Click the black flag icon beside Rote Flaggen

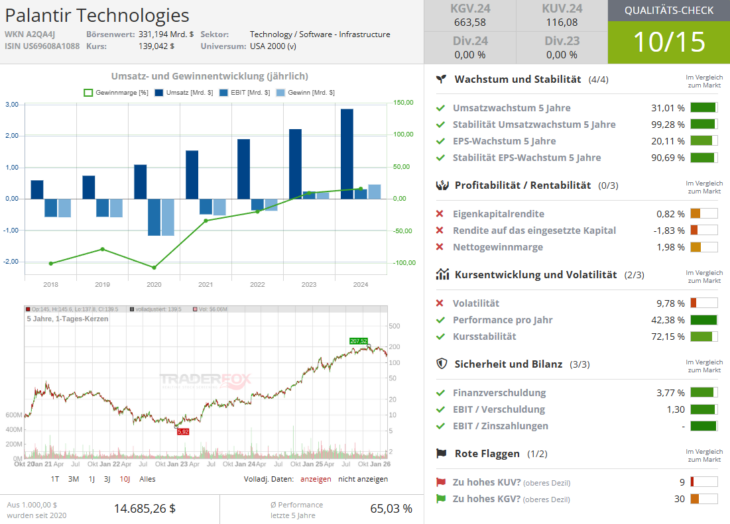(x=441, y=453)
